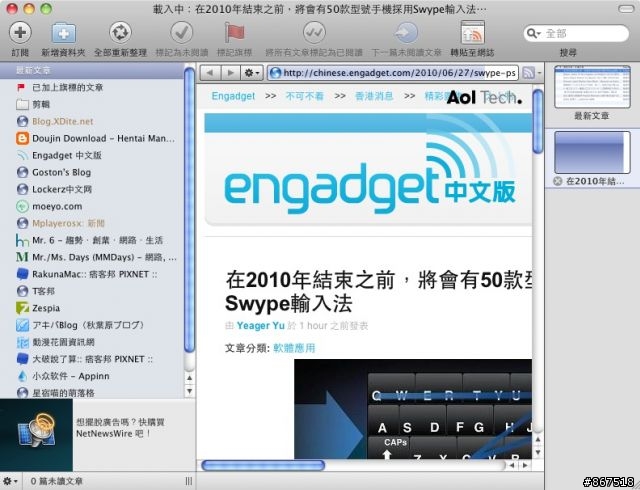Click the web view scroll right arrow
640x490 pixels.
coord(525,465)
